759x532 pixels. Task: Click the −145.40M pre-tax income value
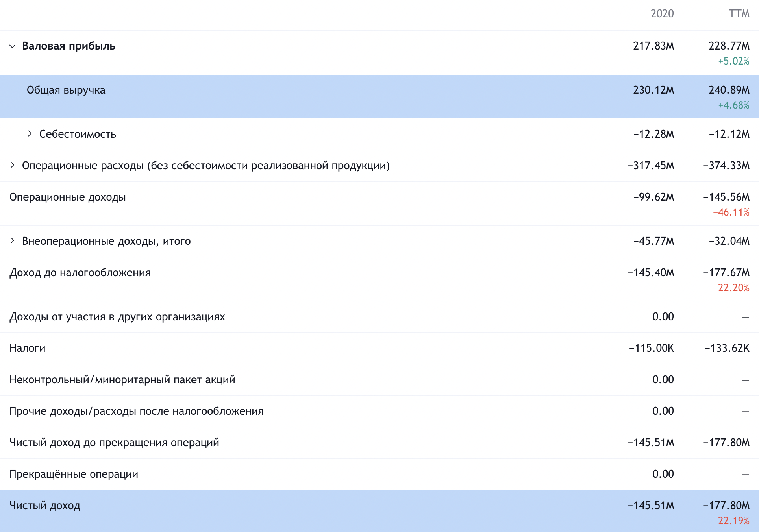651,273
